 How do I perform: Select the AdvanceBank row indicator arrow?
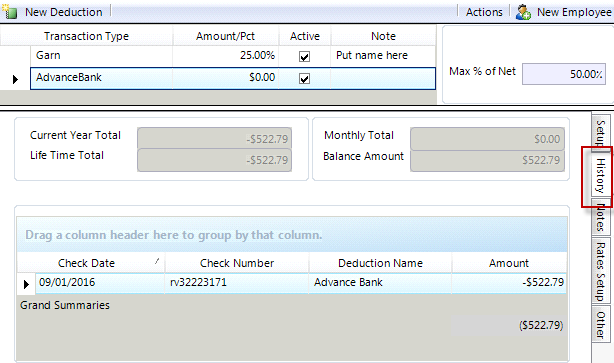15,79
